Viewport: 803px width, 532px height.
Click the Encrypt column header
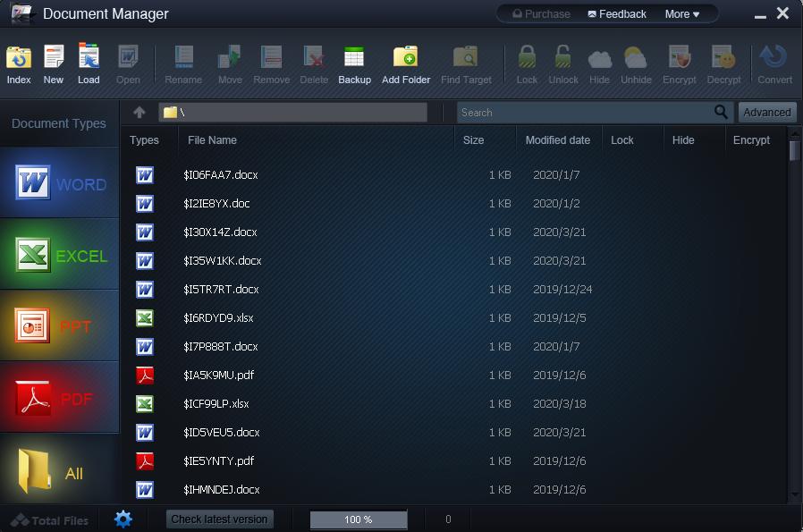coord(751,140)
